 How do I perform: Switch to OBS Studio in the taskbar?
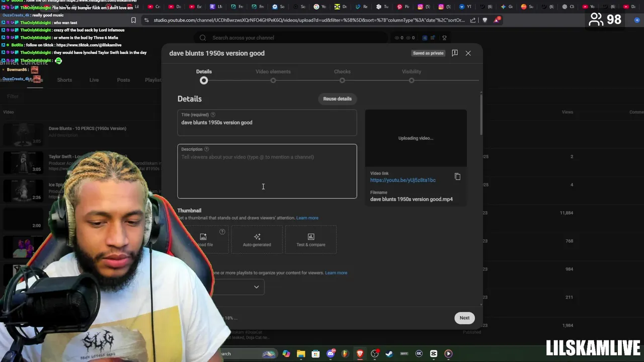pyautogui.click(x=375, y=353)
